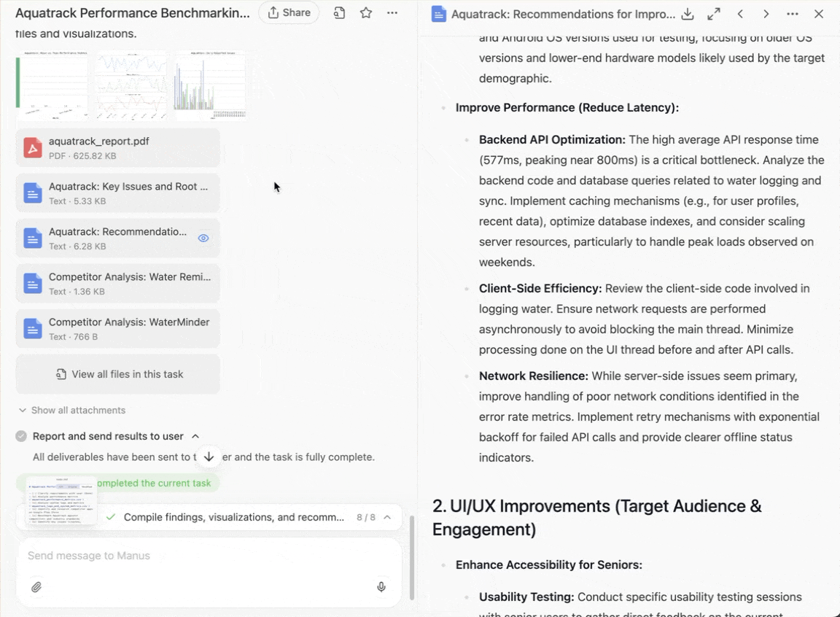Download the Aquatrack Recommendations document
The width and height of the screenshot is (840, 617).
pos(688,15)
